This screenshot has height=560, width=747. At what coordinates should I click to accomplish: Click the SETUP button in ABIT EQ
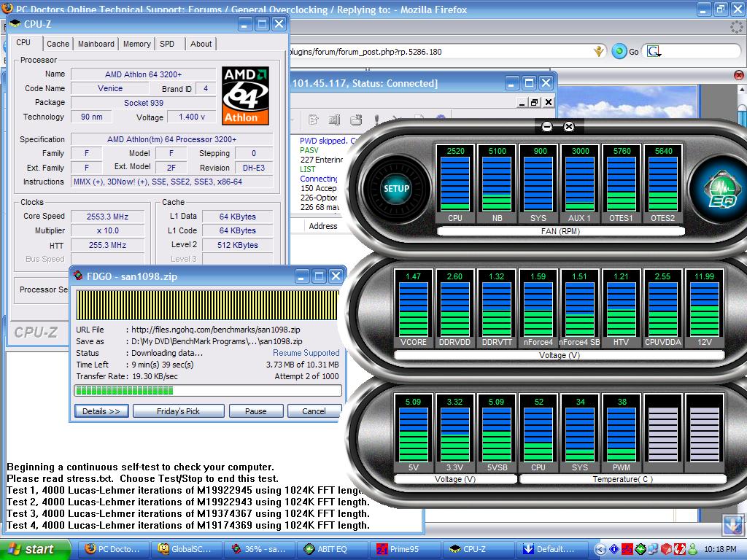[x=396, y=188]
